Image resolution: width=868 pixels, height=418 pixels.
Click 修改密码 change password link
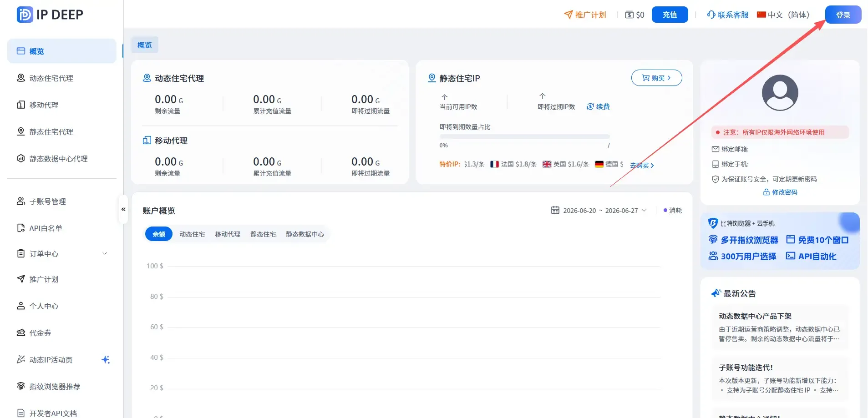(x=780, y=192)
